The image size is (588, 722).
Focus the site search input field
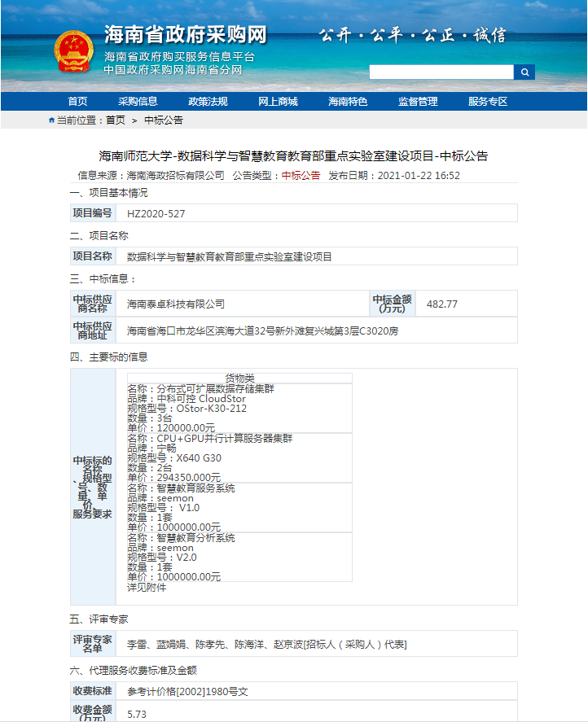coord(441,72)
